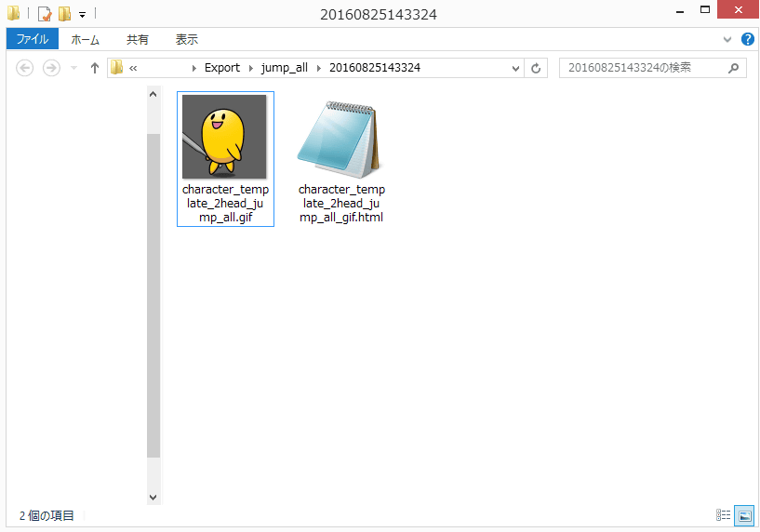
Task: Select jump_all in the breadcrumb path
Action: click(285, 68)
